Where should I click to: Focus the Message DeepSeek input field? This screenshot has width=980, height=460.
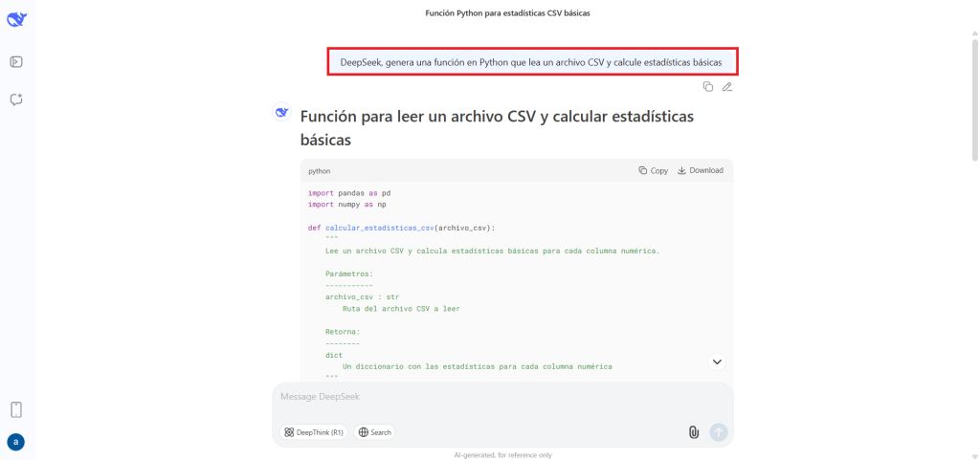502,397
